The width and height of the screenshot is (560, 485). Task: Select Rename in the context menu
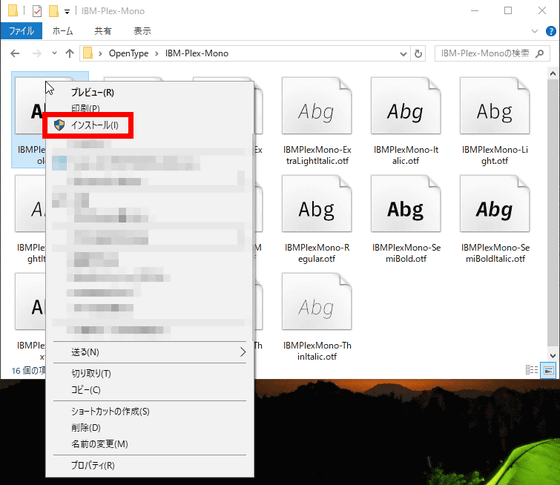pyautogui.click(x=100, y=444)
